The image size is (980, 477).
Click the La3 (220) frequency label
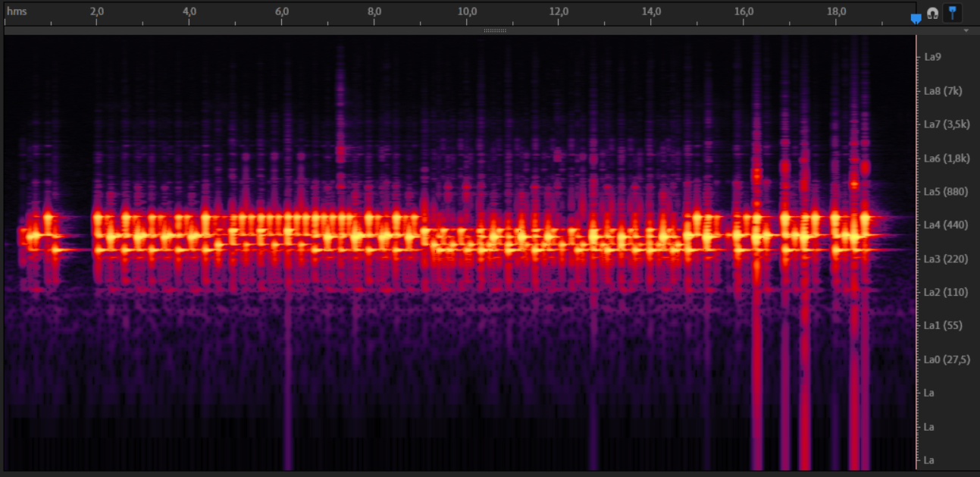click(x=944, y=259)
